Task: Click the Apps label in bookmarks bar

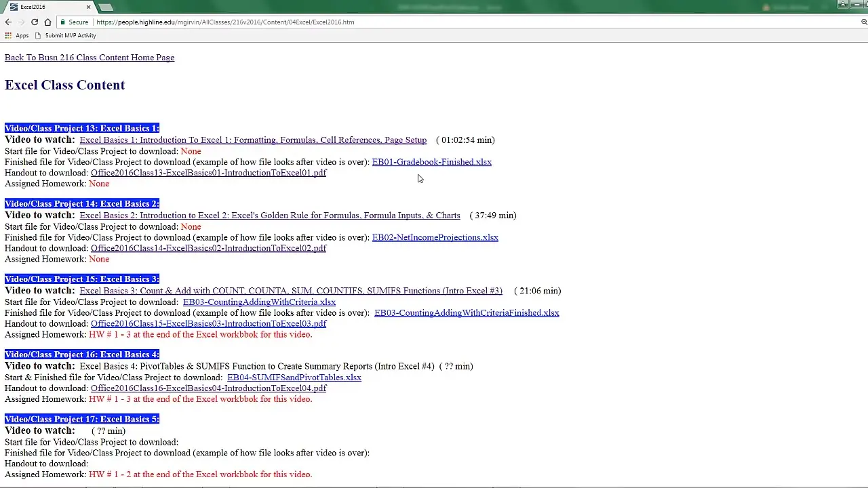Action: click(x=22, y=35)
